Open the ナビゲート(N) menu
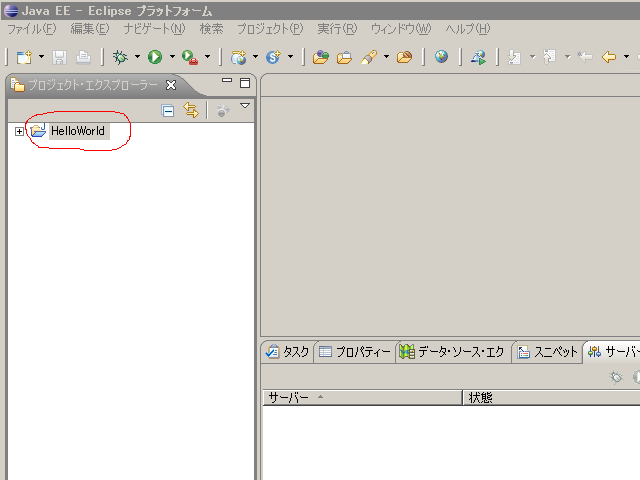 tap(154, 29)
